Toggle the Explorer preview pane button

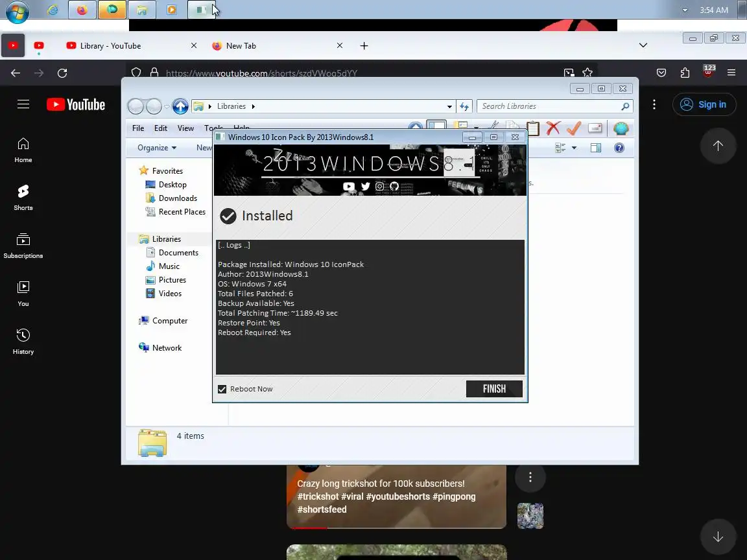pyautogui.click(x=595, y=148)
